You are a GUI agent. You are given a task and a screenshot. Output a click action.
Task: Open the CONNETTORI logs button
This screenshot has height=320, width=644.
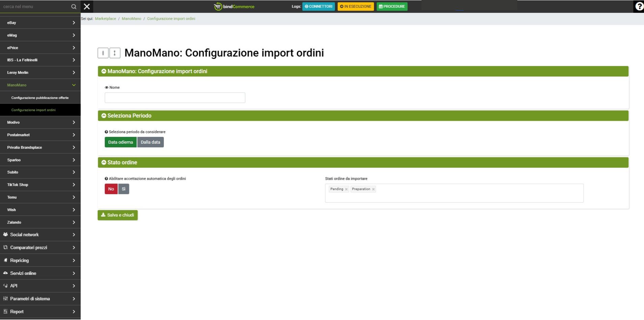pyautogui.click(x=318, y=6)
